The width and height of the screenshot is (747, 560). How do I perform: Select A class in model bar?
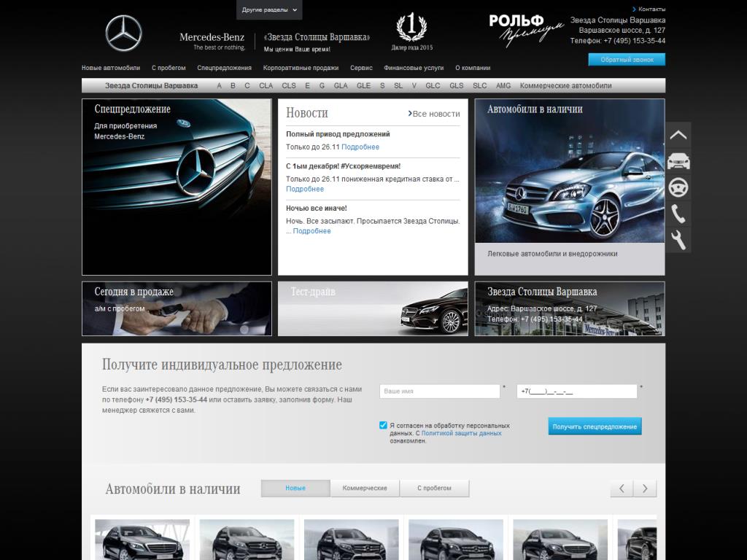[x=219, y=86]
